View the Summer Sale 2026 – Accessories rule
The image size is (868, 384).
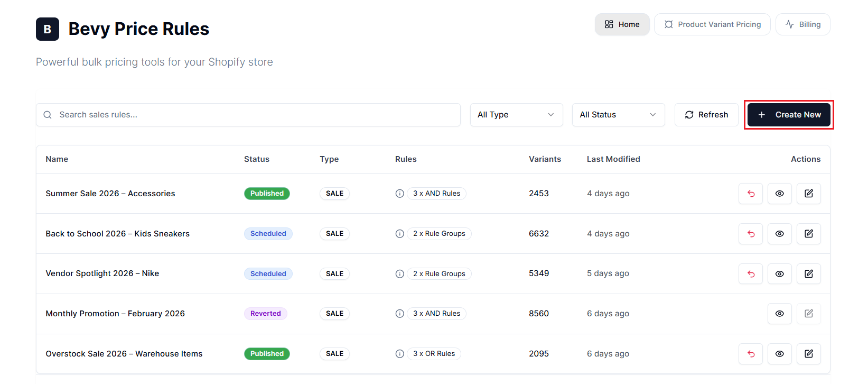[780, 194]
